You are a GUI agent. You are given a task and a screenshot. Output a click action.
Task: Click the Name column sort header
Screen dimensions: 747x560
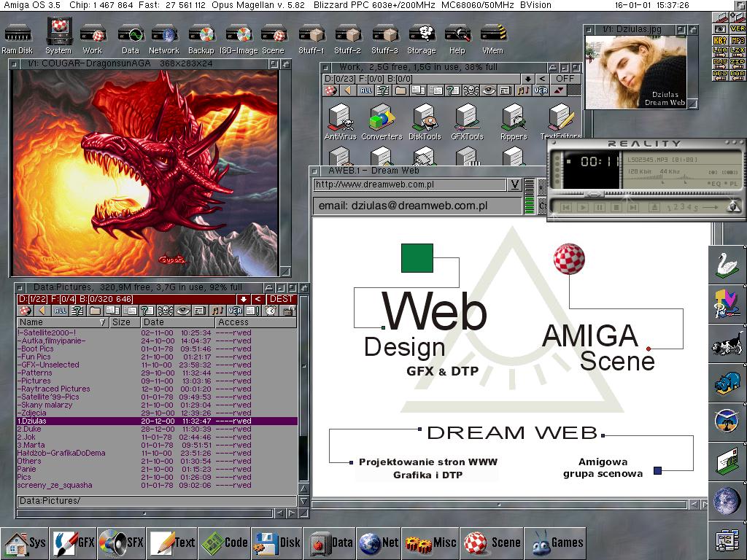[63, 322]
